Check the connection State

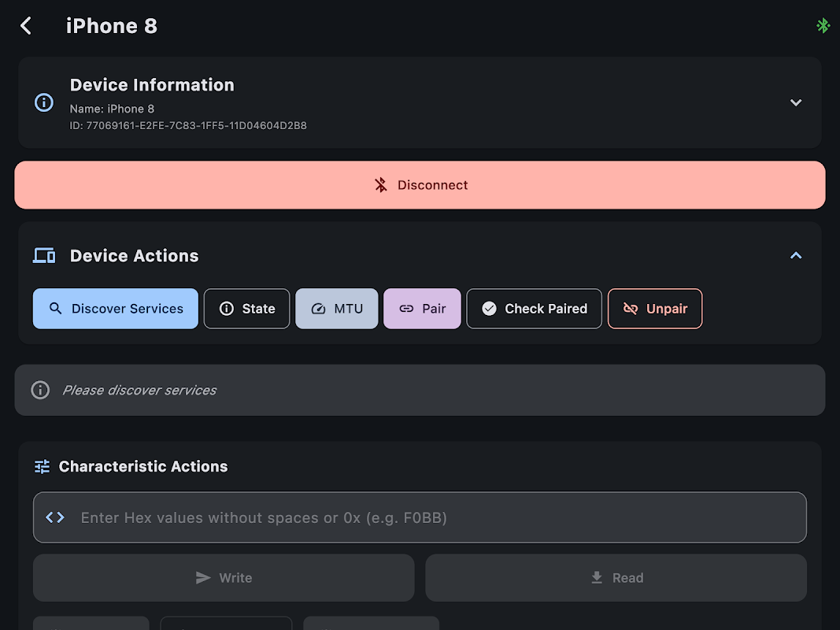point(247,309)
